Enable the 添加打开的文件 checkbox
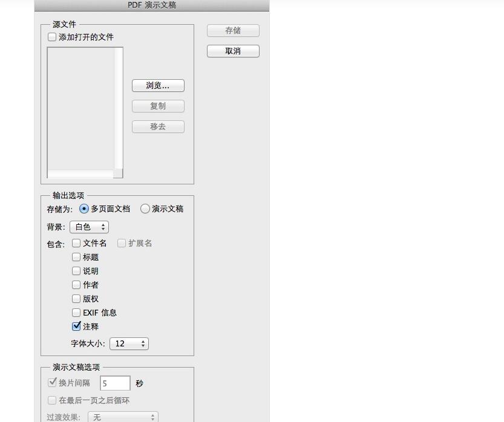504x422 pixels. click(x=52, y=37)
